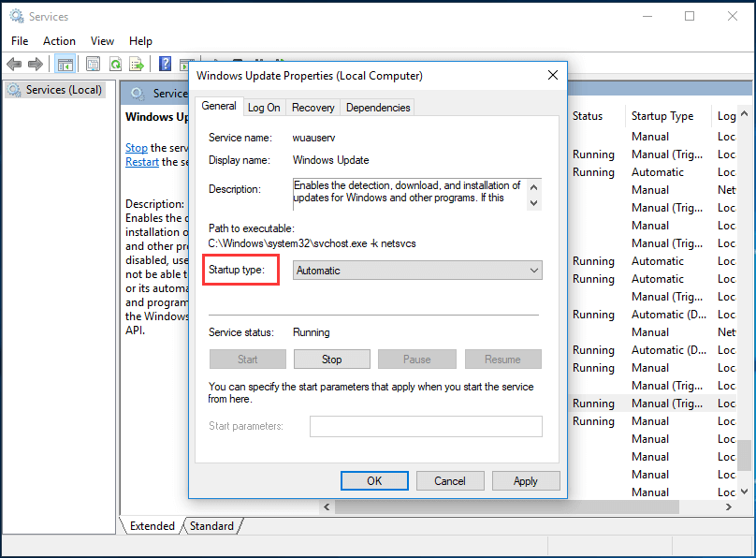The height and width of the screenshot is (558, 756).
Task: Open the Action menu
Action: (59, 41)
